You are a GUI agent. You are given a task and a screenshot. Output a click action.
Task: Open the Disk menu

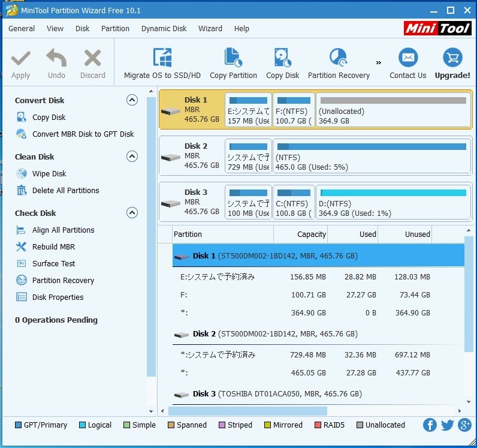pos(83,29)
